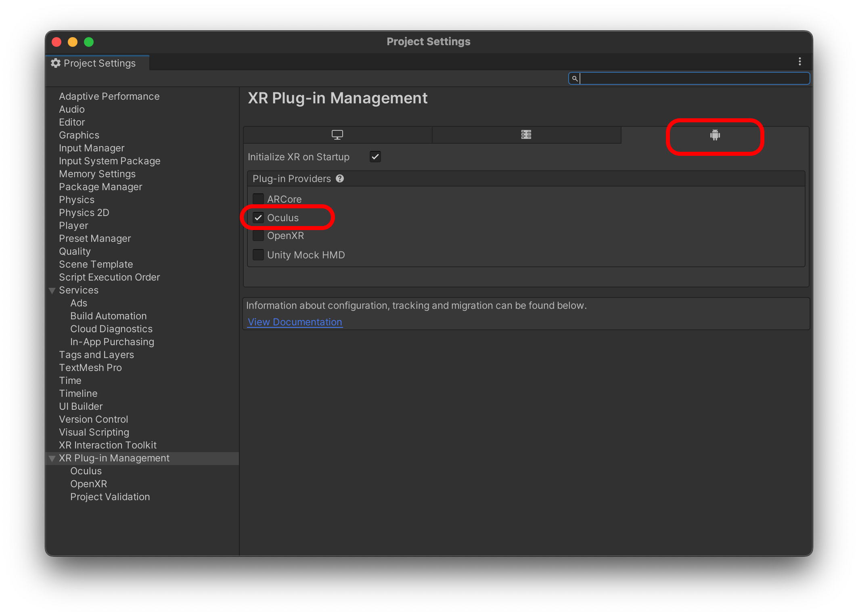Click the gear icon on Project Settings tab
The height and width of the screenshot is (616, 858).
[x=56, y=63]
